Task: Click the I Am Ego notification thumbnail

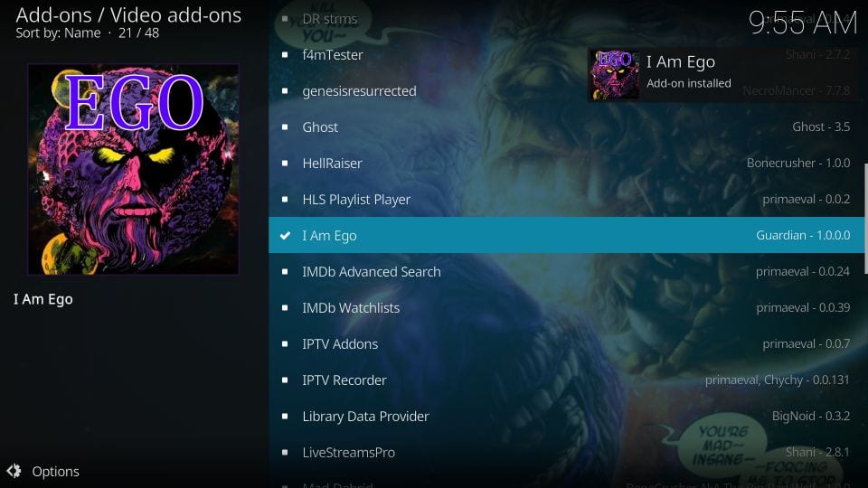Action: (613, 75)
